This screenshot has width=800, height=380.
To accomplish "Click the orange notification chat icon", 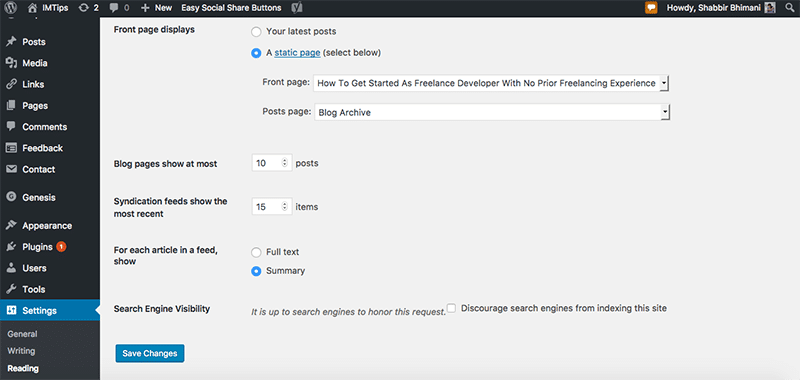I will (651, 8).
